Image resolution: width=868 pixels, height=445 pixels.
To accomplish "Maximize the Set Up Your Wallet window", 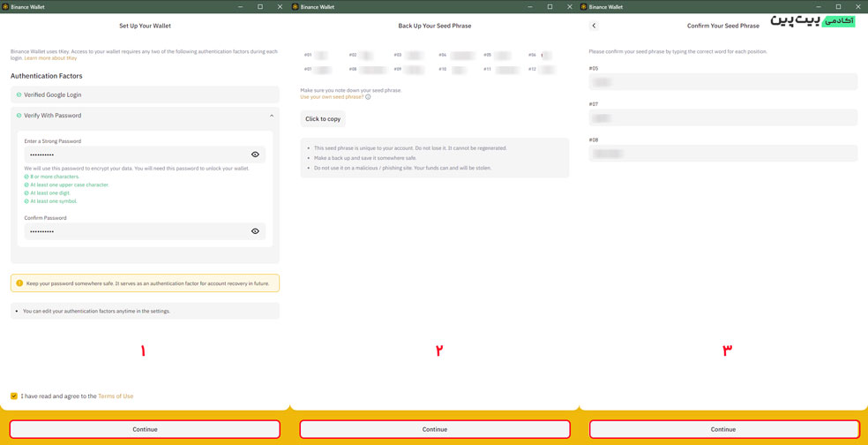I will pos(260,7).
